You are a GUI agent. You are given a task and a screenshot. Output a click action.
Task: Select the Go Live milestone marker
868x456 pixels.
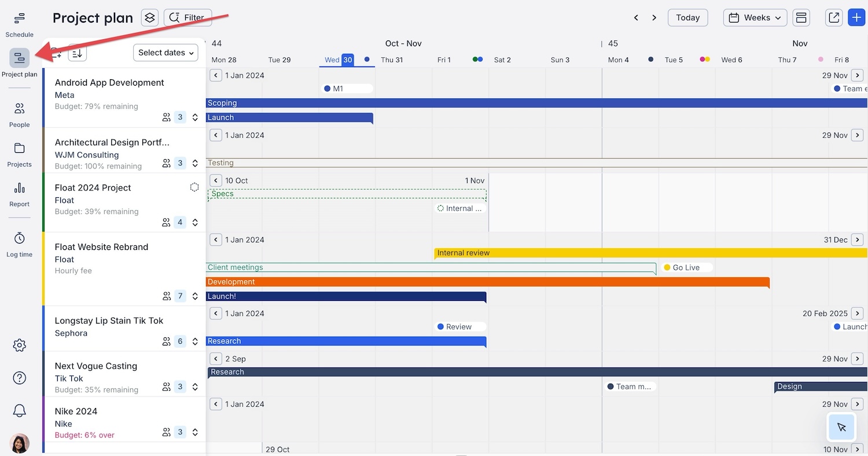tap(686, 267)
